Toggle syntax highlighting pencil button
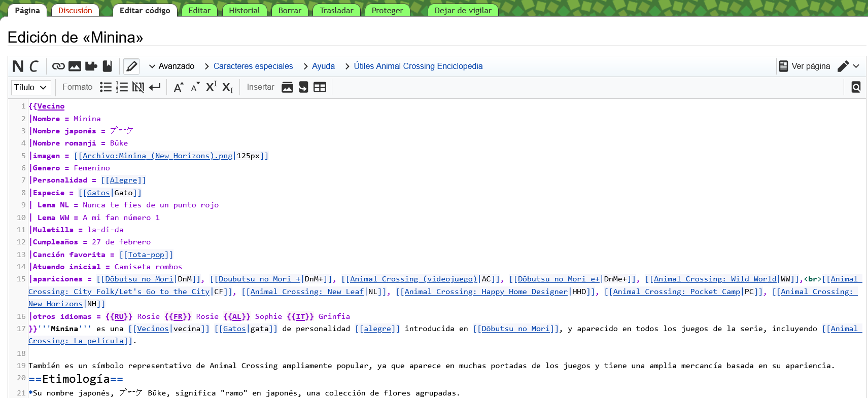 click(131, 66)
